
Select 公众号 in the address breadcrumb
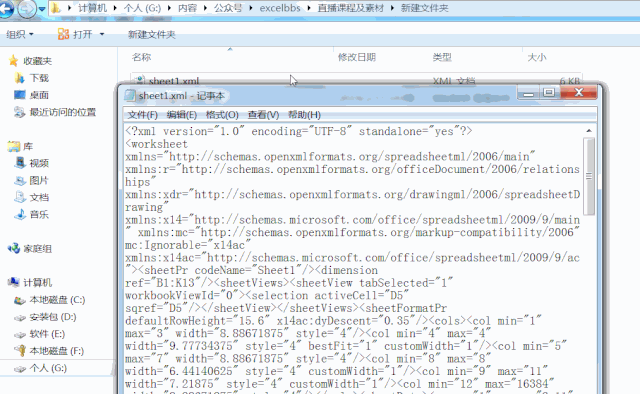[228, 8]
